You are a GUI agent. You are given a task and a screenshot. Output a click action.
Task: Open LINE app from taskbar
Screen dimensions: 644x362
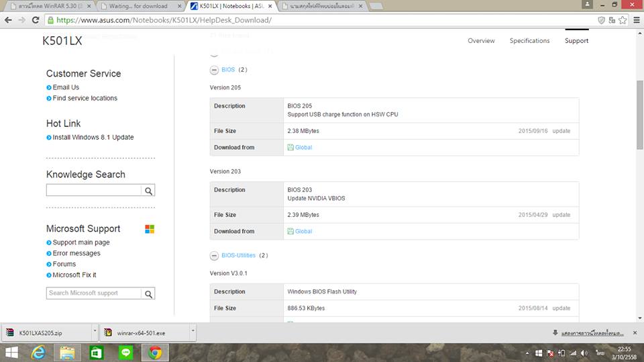click(x=125, y=353)
